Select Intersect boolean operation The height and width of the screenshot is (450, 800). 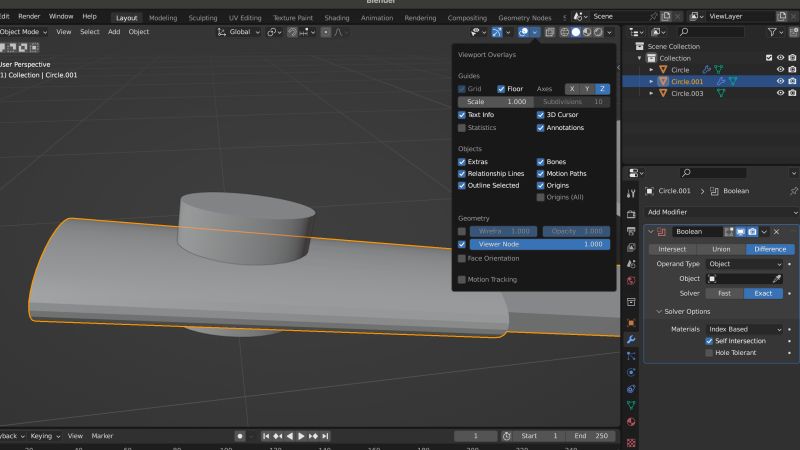pyautogui.click(x=672, y=249)
